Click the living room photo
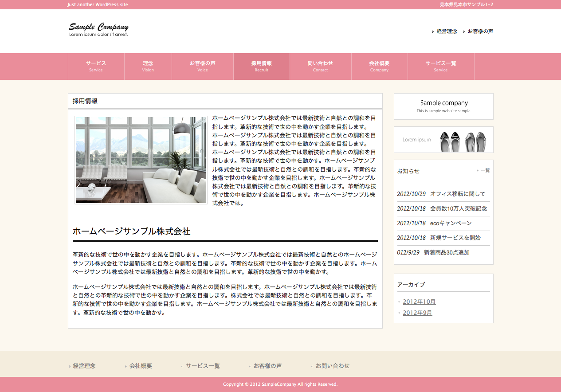 141,160
